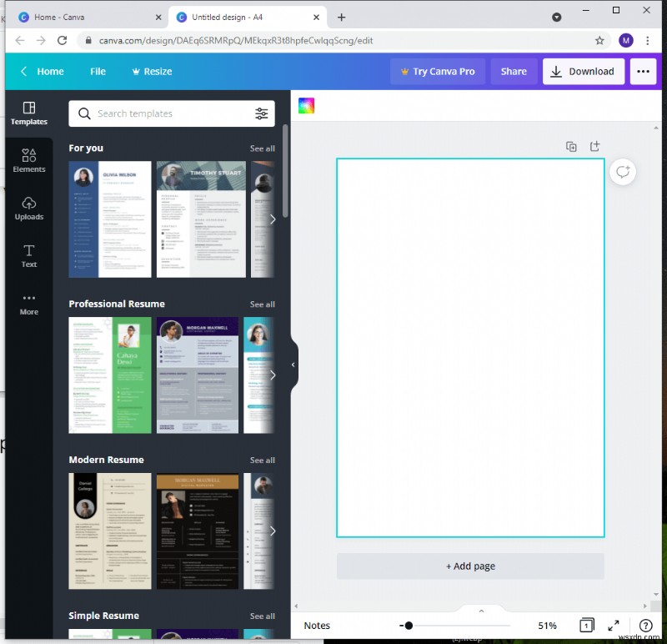The image size is (667, 644).
Task: Bookmark this page with the star icon
Action: (599, 40)
